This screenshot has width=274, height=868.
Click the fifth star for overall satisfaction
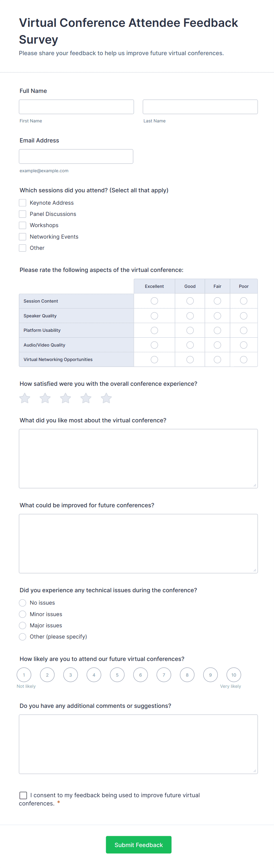[x=106, y=398]
